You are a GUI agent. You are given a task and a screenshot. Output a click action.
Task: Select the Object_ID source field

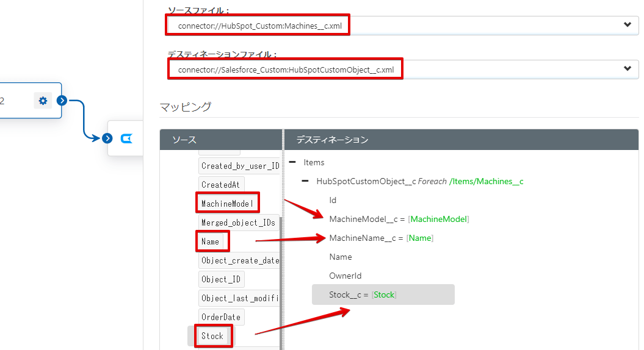click(x=222, y=279)
